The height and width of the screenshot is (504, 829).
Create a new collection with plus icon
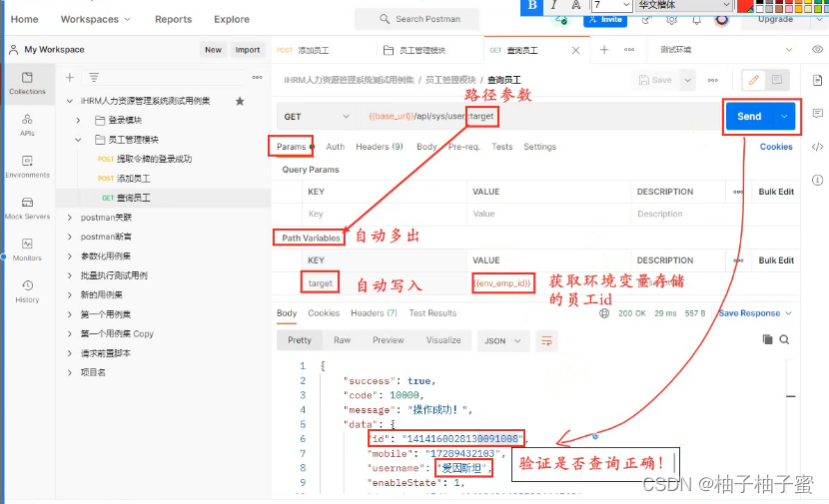pyautogui.click(x=69, y=78)
